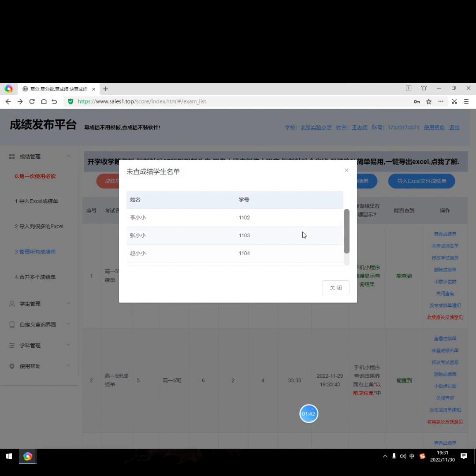Click the browser forward arrow
Image resolution: width=476 pixels, height=476 pixels.
[20, 101]
